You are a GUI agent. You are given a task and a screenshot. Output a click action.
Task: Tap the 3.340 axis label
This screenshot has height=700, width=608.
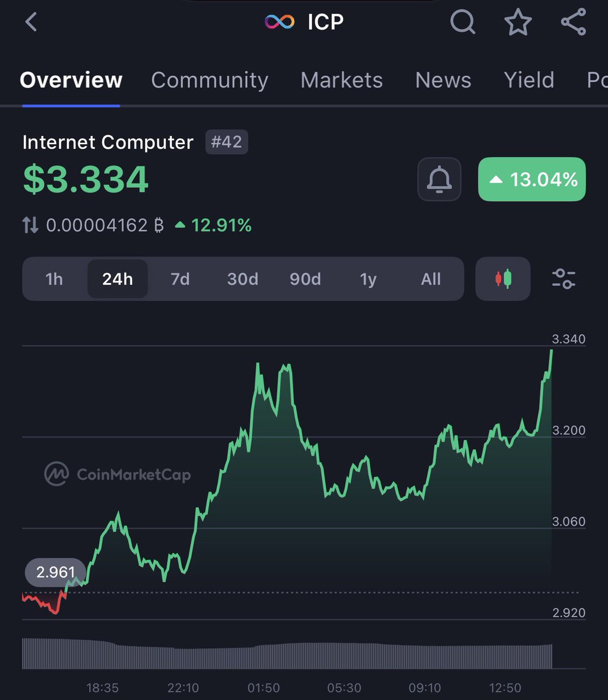coord(568,339)
